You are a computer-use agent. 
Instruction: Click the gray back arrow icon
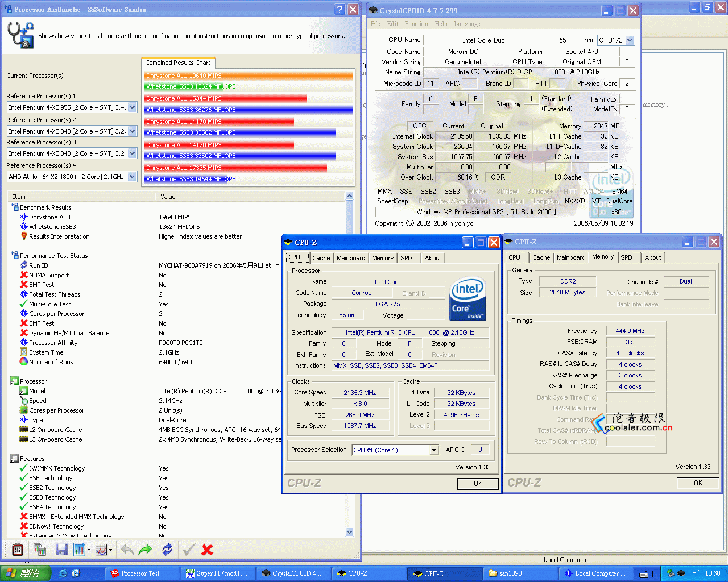pos(127,550)
